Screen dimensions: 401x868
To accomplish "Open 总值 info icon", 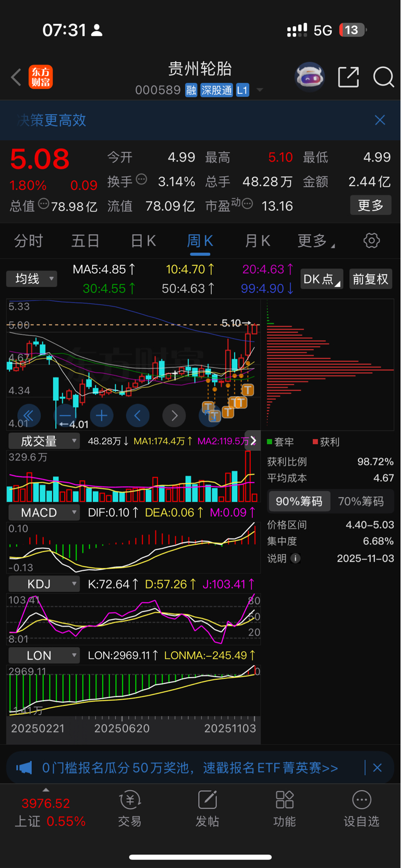I will click(44, 204).
